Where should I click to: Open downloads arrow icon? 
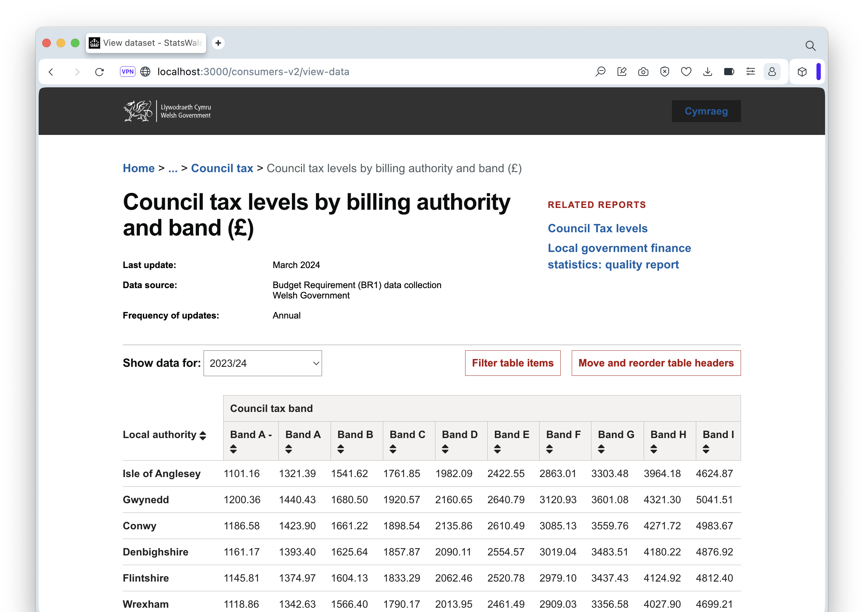click(x=708, y=72)
